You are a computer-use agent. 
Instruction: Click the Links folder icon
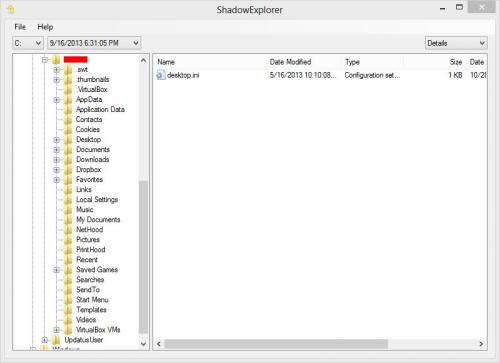click(x=68, y=190)
